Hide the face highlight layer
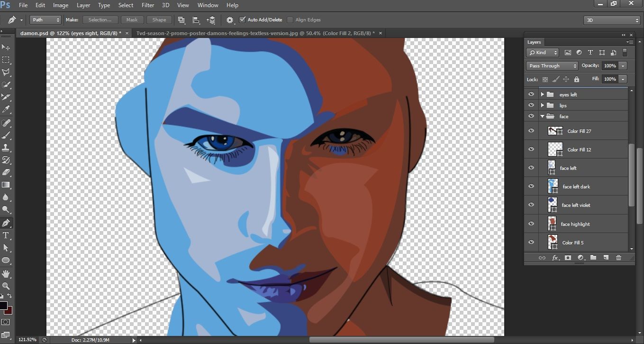This screenshot has height=344, width=644. coord(531,224)
